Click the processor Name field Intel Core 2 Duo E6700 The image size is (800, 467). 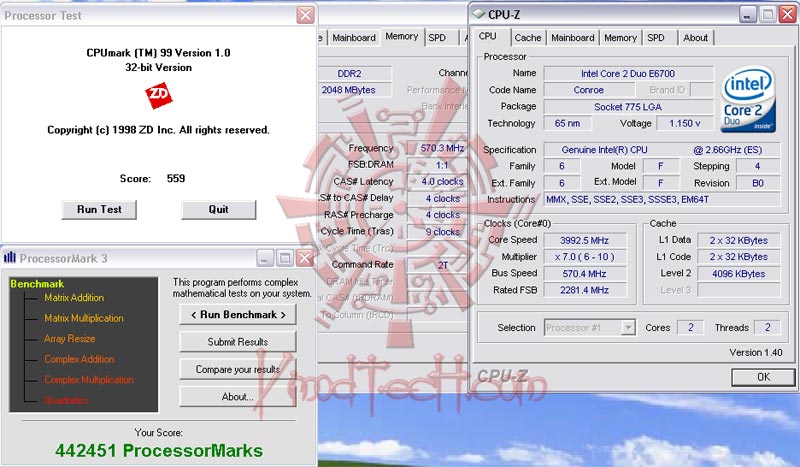click(x=628, y=73)
